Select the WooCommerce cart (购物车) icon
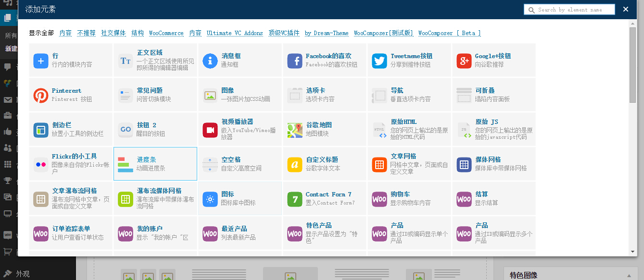This screenshot has width=644, height=280. (x=379, y=199)
